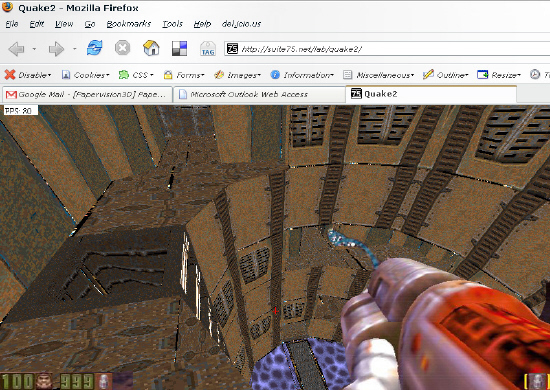Go to the Home page icon
The image size is (550, 390).
coord(151,48)
